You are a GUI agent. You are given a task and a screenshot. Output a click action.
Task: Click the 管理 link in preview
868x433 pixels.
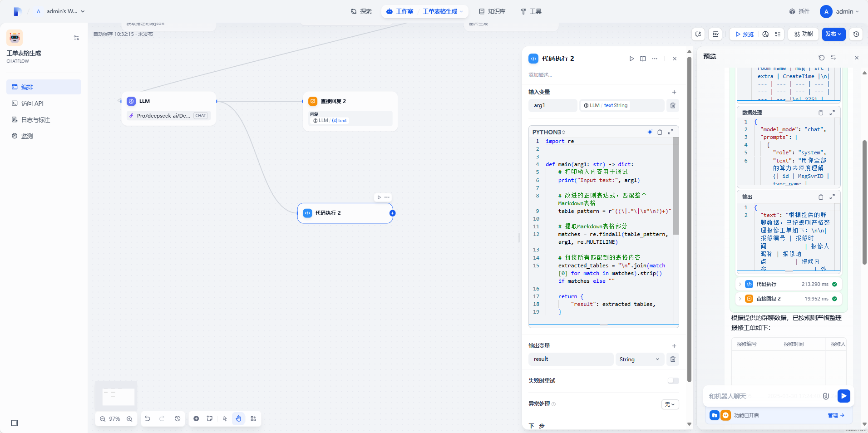pyautogui.click(x=835, y=415)
